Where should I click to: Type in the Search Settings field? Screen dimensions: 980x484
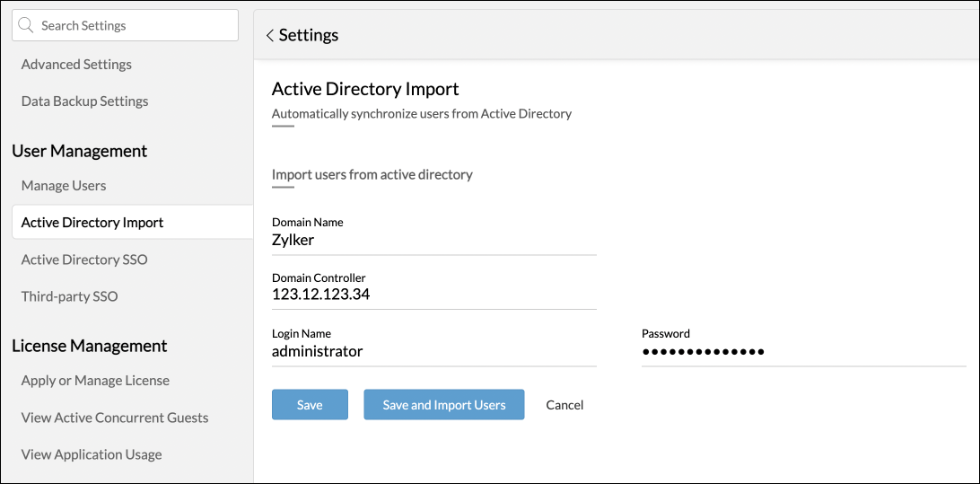(135, 26)
